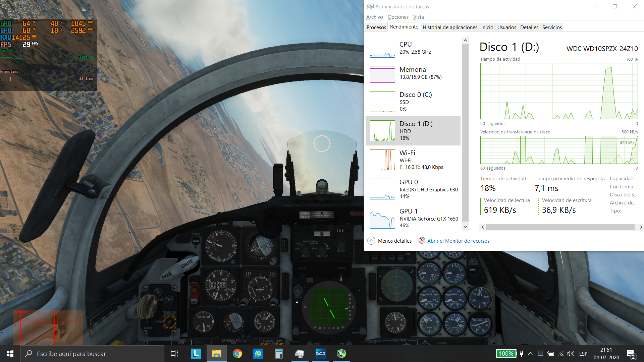Viewport: 644px width, 362px height.
Task: Select Disco 0 (C:) SSD entry
Action: tap(413, 102)
